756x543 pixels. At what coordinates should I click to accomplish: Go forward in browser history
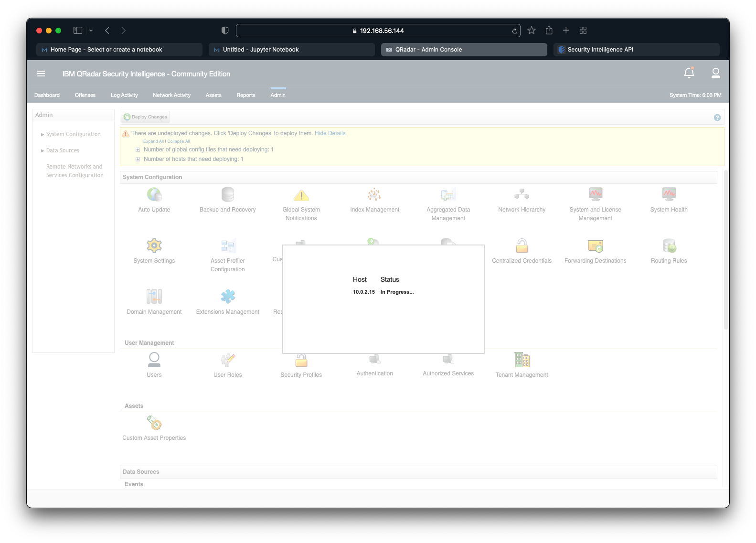(x=124, y=31)
